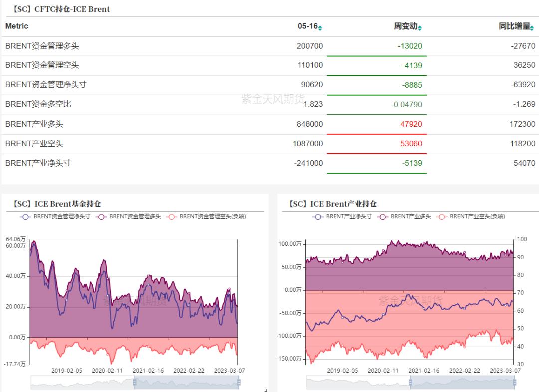Toggle BRENT资金管理净头寸 legend series

[x=55, y=216]
